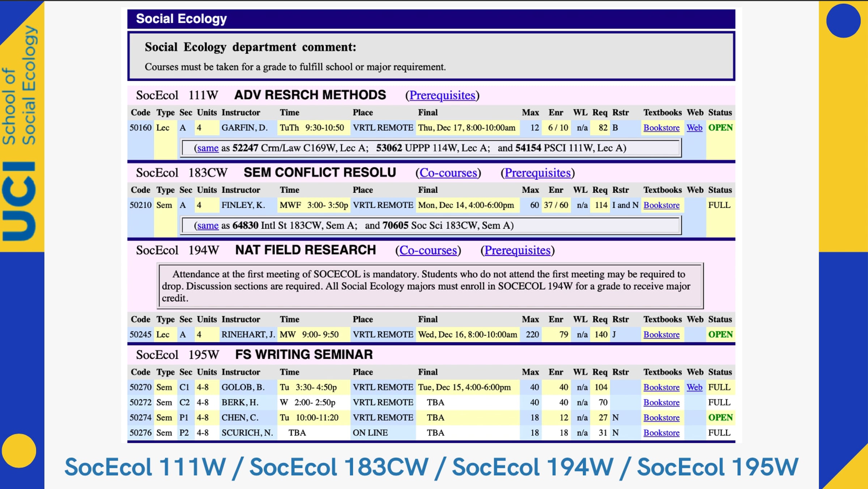Open Web link for GOLOB section C1
The height and width of the screenshot is (489, 868).
pos(694,387)
